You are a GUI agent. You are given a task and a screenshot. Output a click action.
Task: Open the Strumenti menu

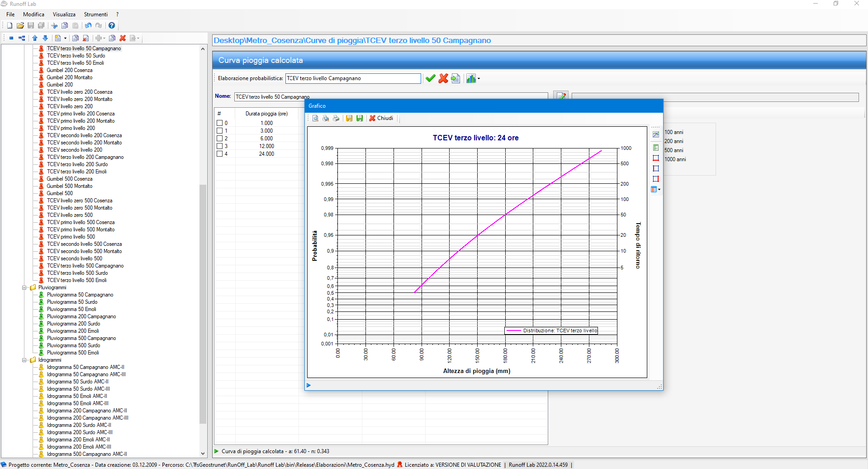click(x=95, y=14)
